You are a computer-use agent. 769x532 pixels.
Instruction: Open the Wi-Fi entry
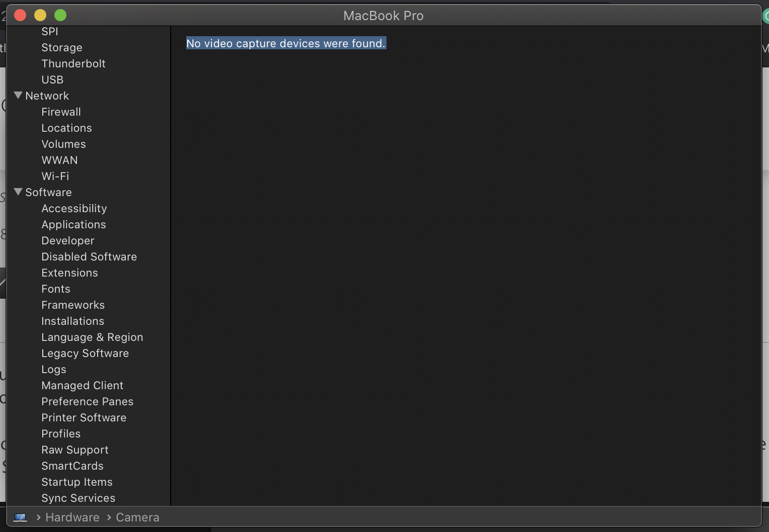[55, 176]
